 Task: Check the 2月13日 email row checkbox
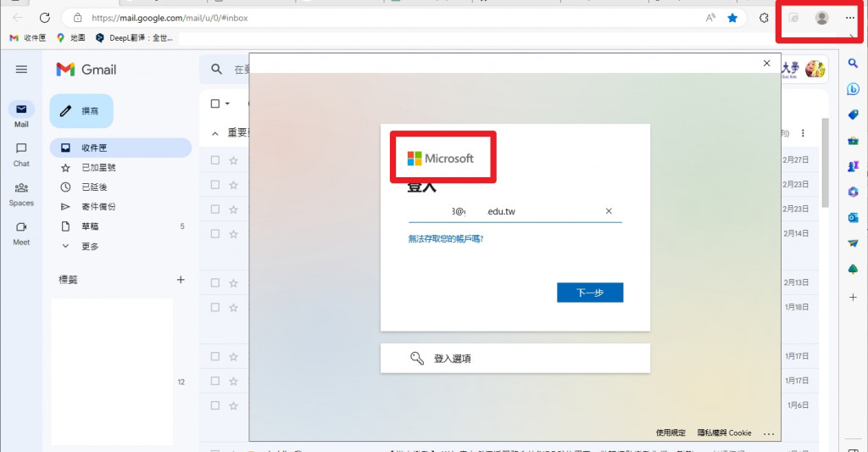point(215,282)
